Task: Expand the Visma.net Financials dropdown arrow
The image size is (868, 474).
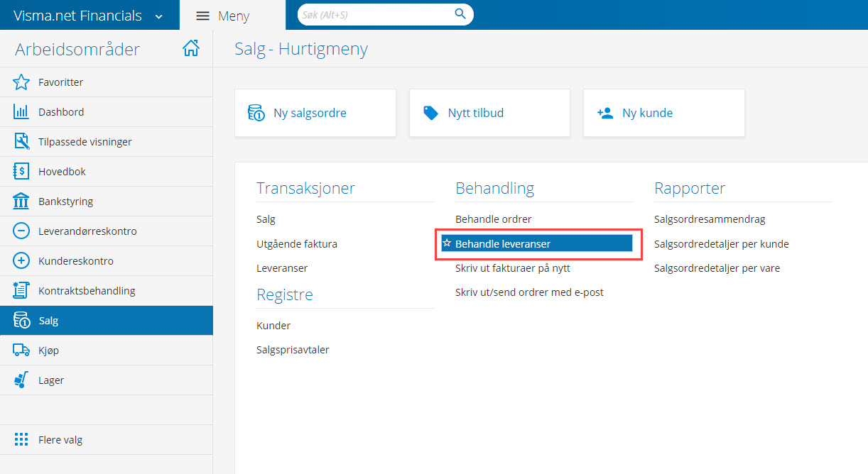Action: (x=158, y=16)
